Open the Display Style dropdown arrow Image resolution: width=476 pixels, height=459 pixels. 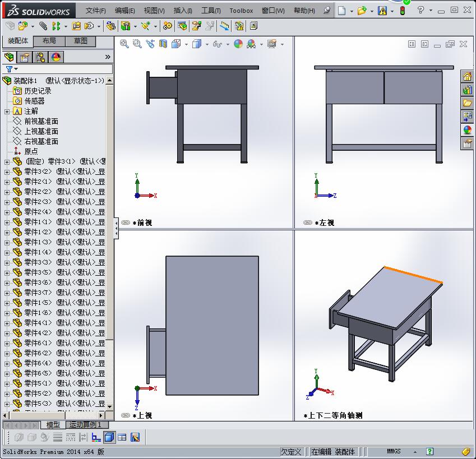[x=207, y=45]
